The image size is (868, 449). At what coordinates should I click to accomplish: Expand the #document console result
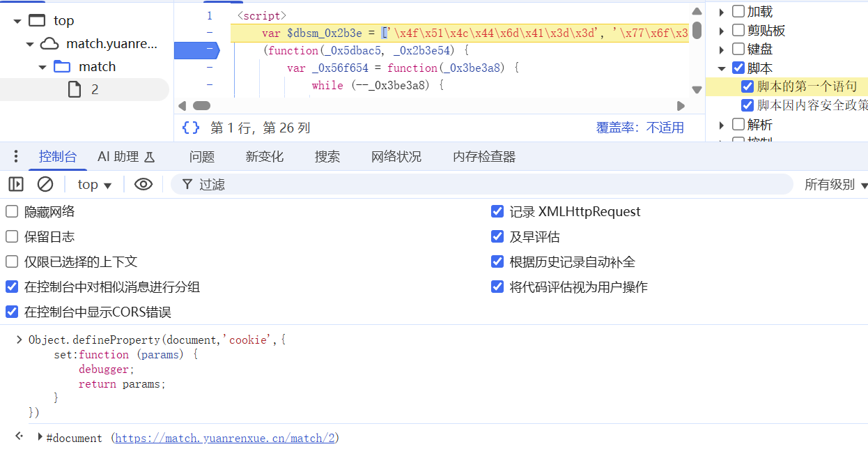pyautogui.click(x=40, y=437)
